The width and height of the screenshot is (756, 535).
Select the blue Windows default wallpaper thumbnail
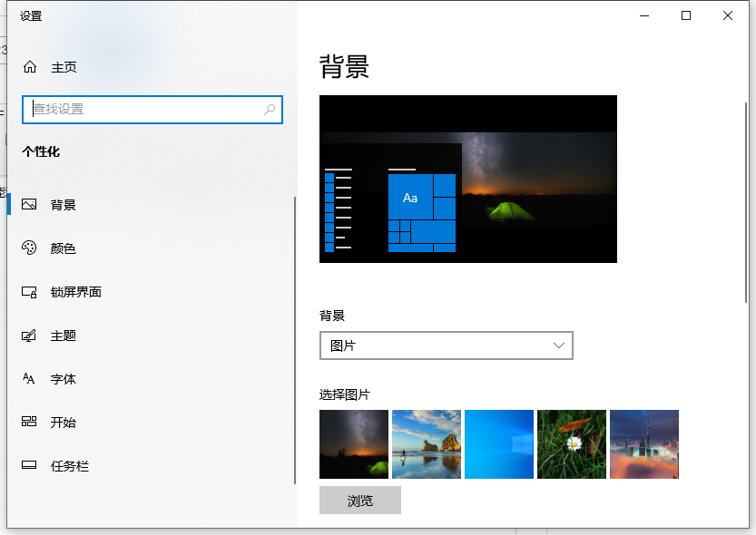498,443
